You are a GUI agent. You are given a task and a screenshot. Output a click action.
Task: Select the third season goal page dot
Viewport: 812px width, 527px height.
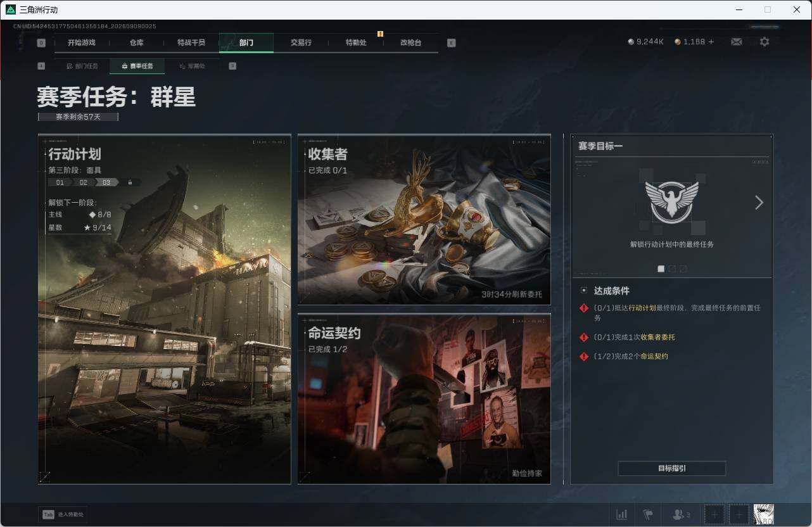tap(683, 269)
